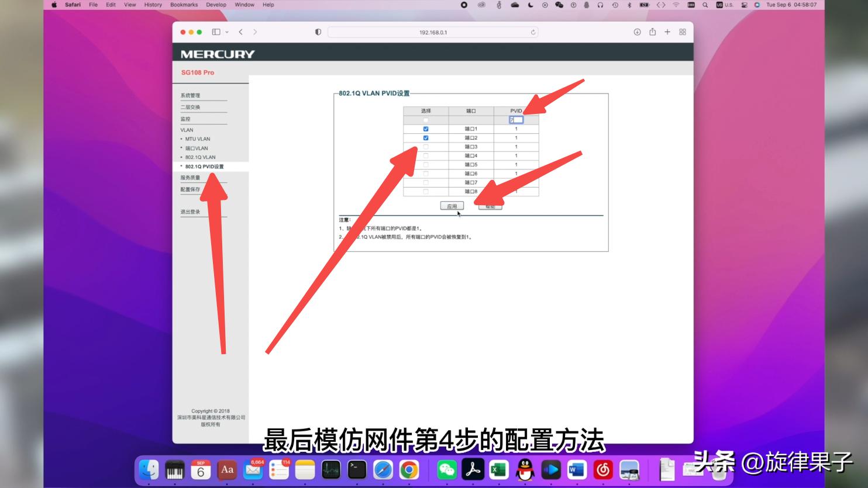Open QQ from the Dock
Viewport: 868px width, 488px height.
[524, 469]
